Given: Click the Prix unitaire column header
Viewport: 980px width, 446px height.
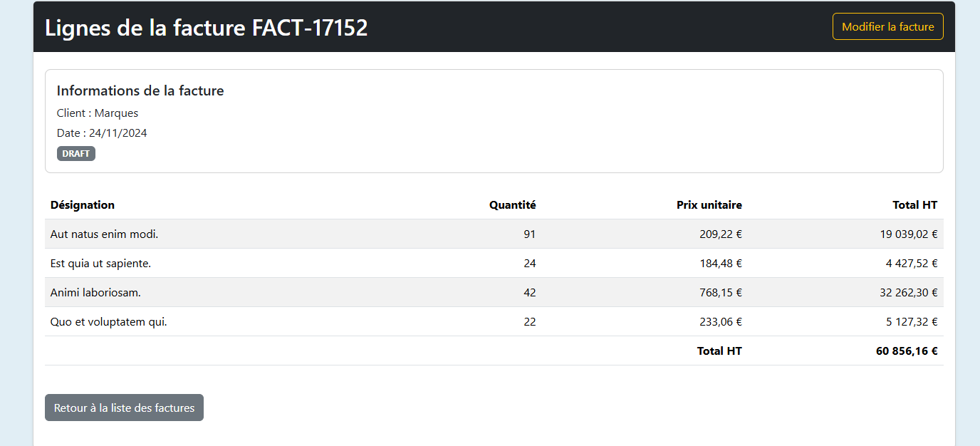Looking at the screenshot, I should click(709, 204).
